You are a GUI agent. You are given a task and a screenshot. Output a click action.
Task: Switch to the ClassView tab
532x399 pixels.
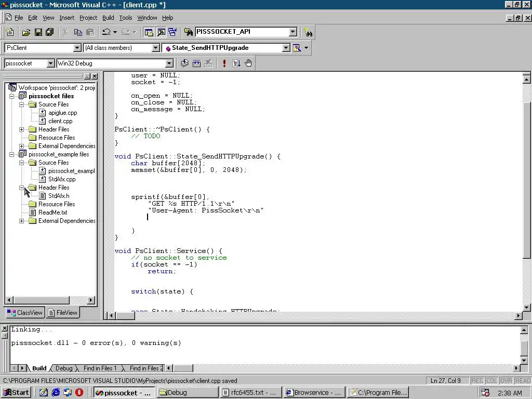(x=25, y=312)
